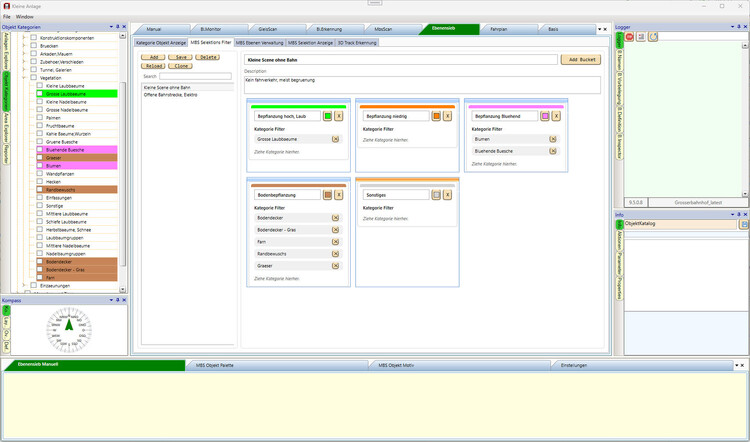Screen dimensions: 750x442
Task: Switch to the MBS Ebenen Verwaltung tab
Action: [259, 43]
